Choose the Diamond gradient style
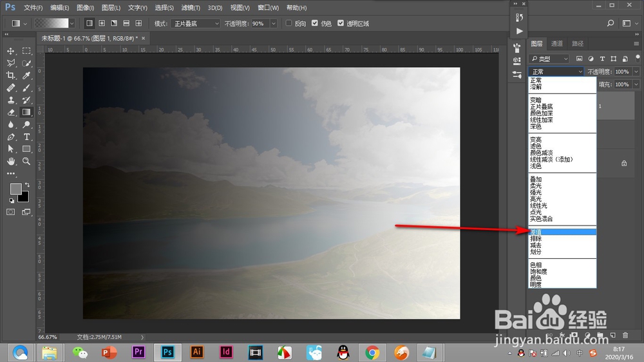Screen dimensions: 644x362 (138, 23)
